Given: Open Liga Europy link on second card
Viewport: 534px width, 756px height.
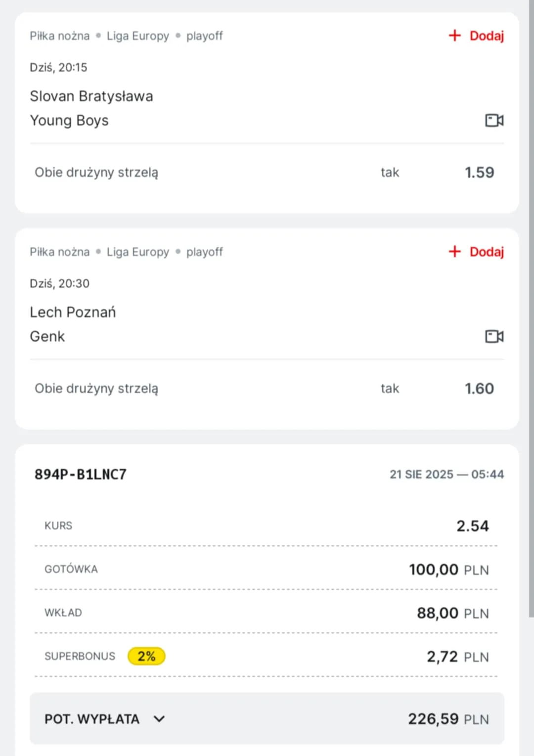Looking at the screenshot, I should pos(138,252).
